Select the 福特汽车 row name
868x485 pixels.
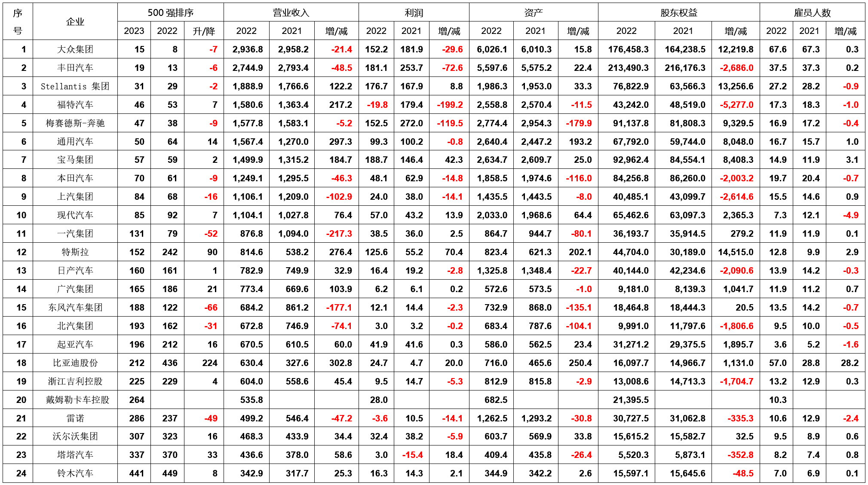75,105
